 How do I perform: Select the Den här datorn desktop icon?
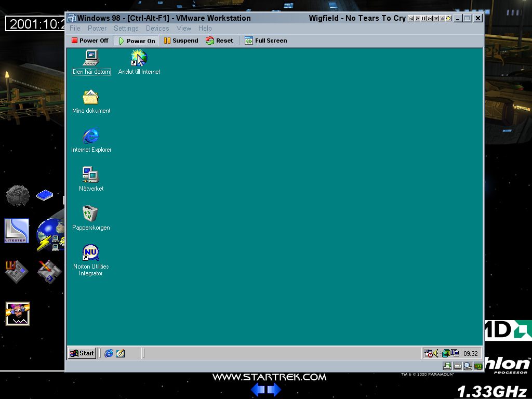coord(91,62)
